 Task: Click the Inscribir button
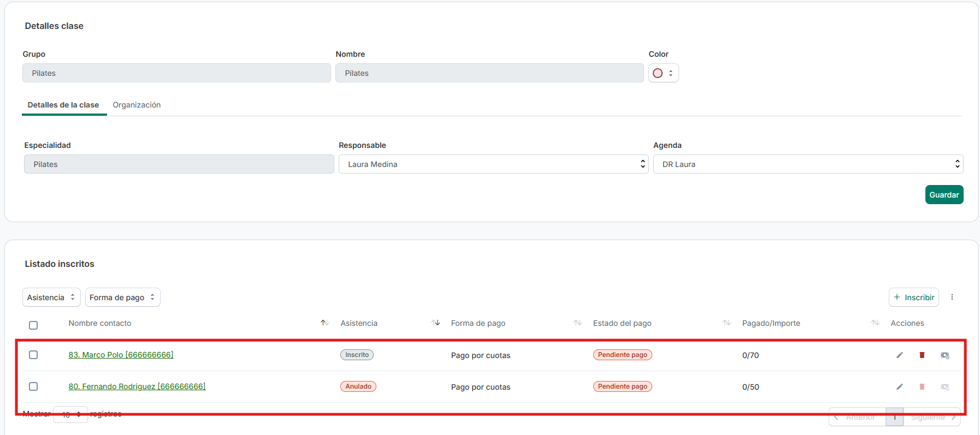913,297
